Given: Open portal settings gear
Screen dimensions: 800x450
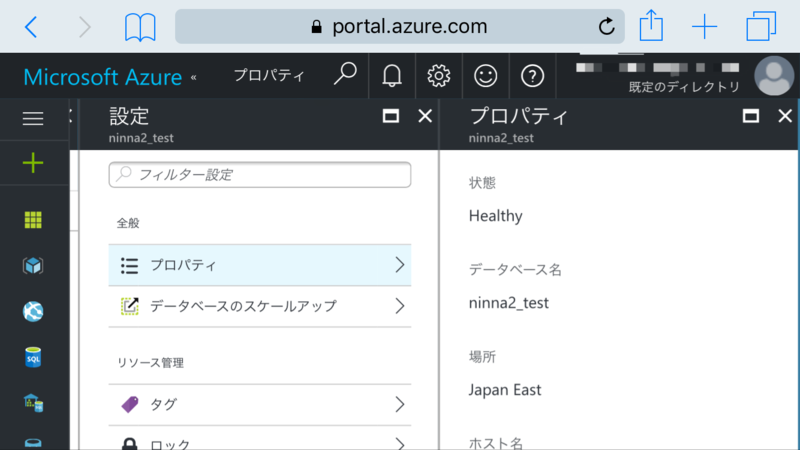Looking at the screenshot, I should point(439,76).
